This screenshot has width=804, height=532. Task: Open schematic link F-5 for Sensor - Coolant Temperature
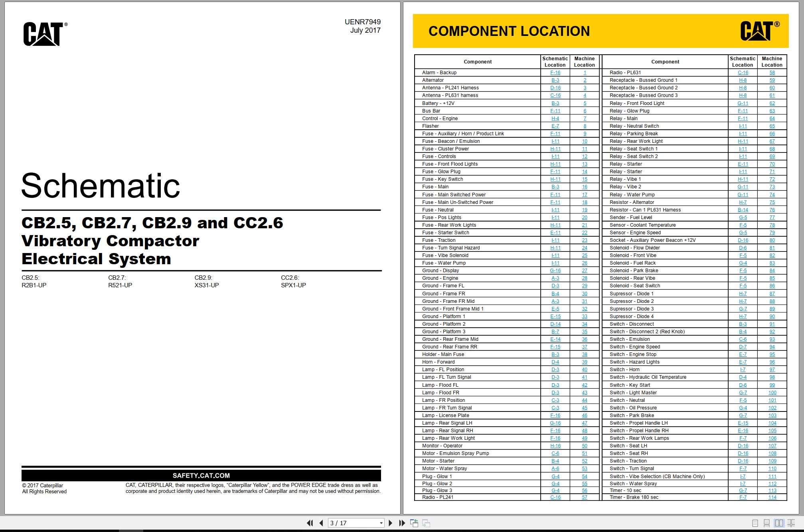(x=743, y=225)
